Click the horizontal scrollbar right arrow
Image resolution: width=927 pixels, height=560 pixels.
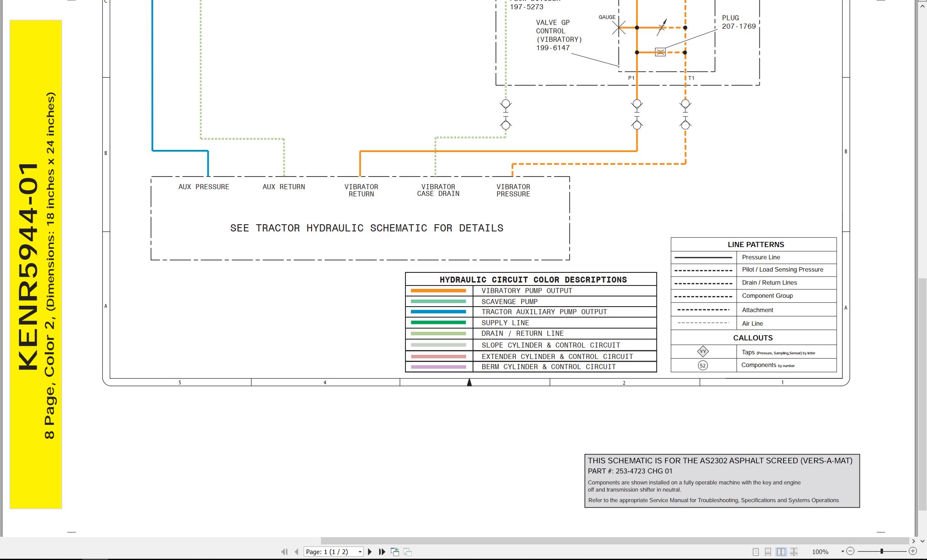coord(914,541)
